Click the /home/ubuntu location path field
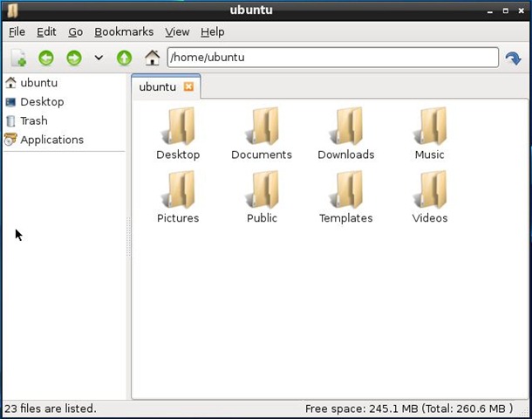 pos(333,58)
